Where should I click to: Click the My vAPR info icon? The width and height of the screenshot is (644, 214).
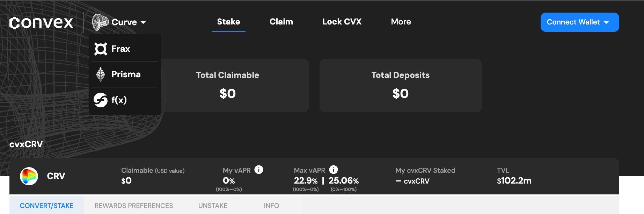[x=259, y=170]
